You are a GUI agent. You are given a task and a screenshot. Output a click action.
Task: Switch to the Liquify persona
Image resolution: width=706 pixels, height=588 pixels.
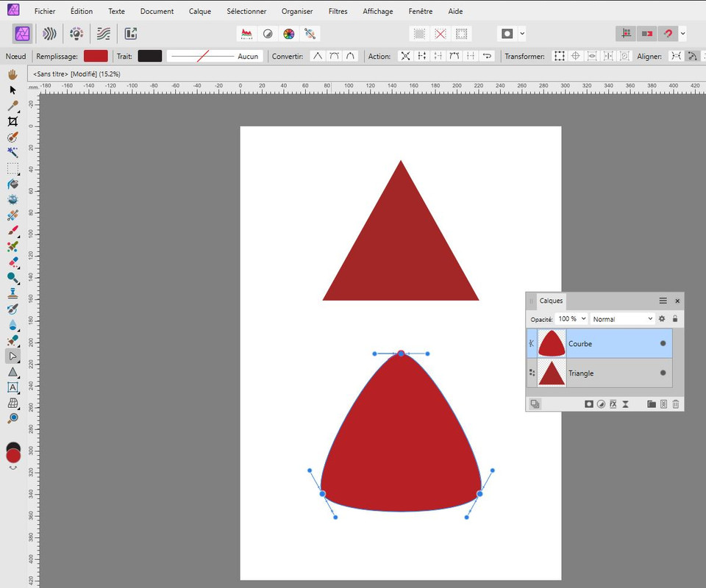[x=49, y=34]
